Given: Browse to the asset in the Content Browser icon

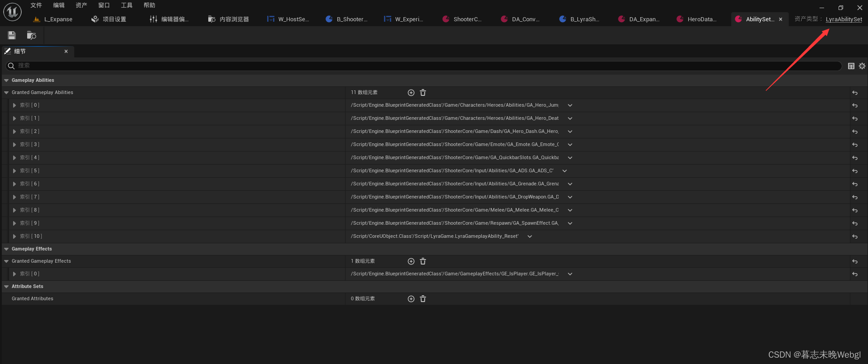Looking at the screenshot, I should [31, 35].
